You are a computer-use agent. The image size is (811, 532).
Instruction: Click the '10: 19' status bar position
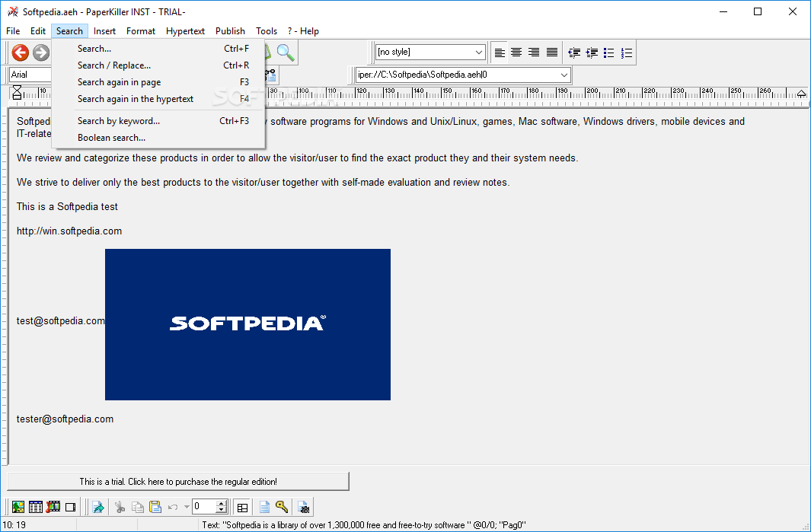[x=14, y=525]
